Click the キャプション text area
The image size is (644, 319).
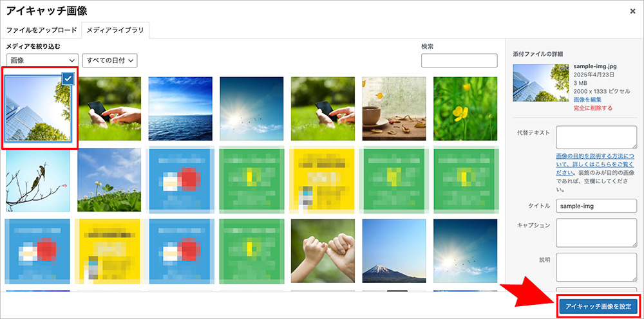[596, 232]
